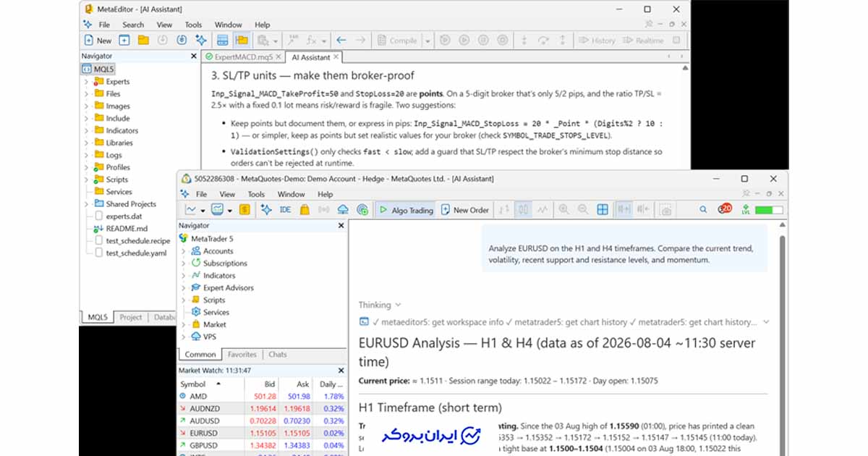Open the Tools menu in MetaEditor
The image size is (868, 456).
193,25
